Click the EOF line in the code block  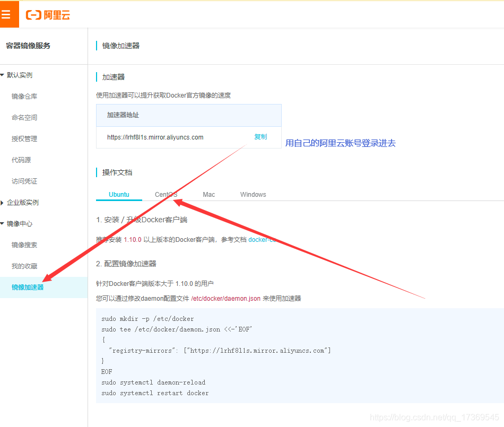point(107,372)
